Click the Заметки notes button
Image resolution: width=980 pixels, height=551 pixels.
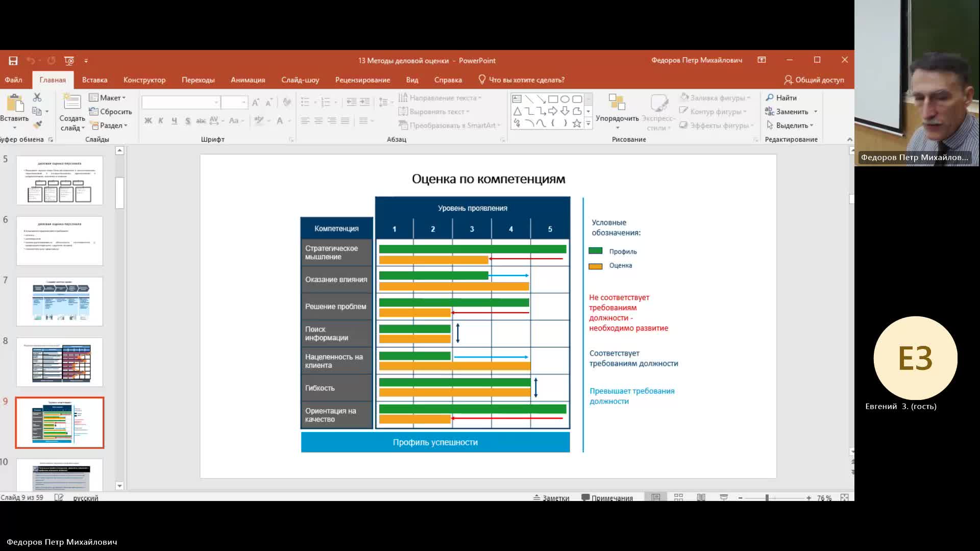pos(551,497)
